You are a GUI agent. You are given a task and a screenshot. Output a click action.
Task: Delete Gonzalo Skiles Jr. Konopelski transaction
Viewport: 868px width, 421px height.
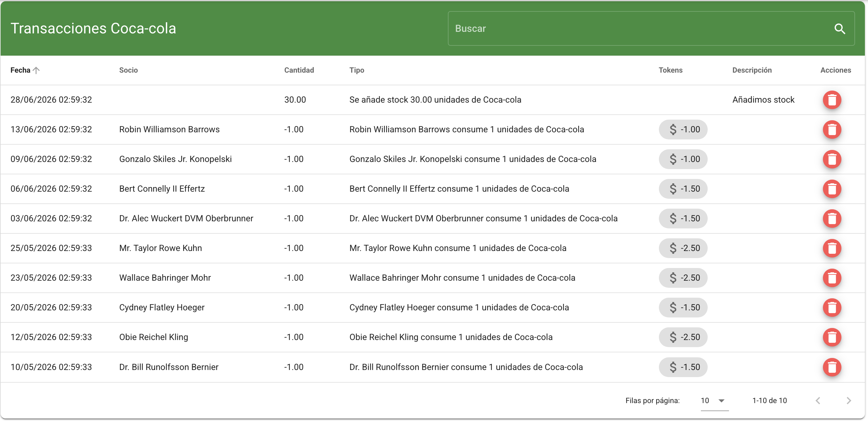(x=832, y=159)
